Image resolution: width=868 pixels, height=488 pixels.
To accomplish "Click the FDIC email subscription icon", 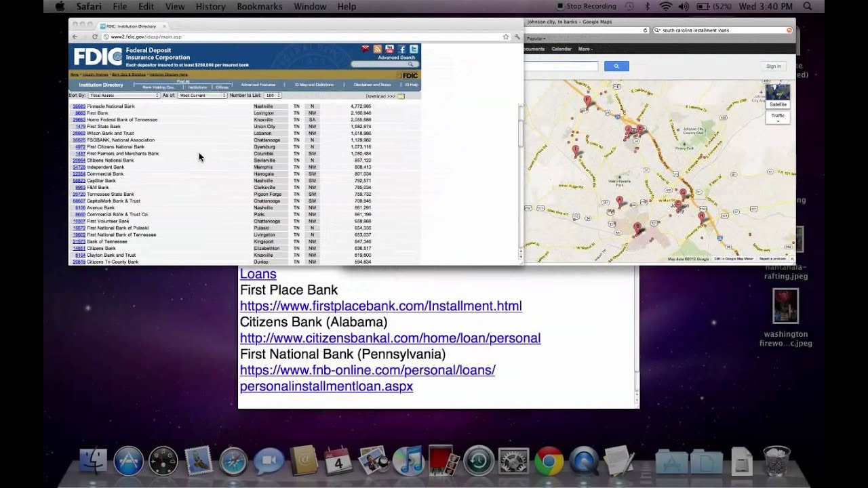I will tap(366, 49).
